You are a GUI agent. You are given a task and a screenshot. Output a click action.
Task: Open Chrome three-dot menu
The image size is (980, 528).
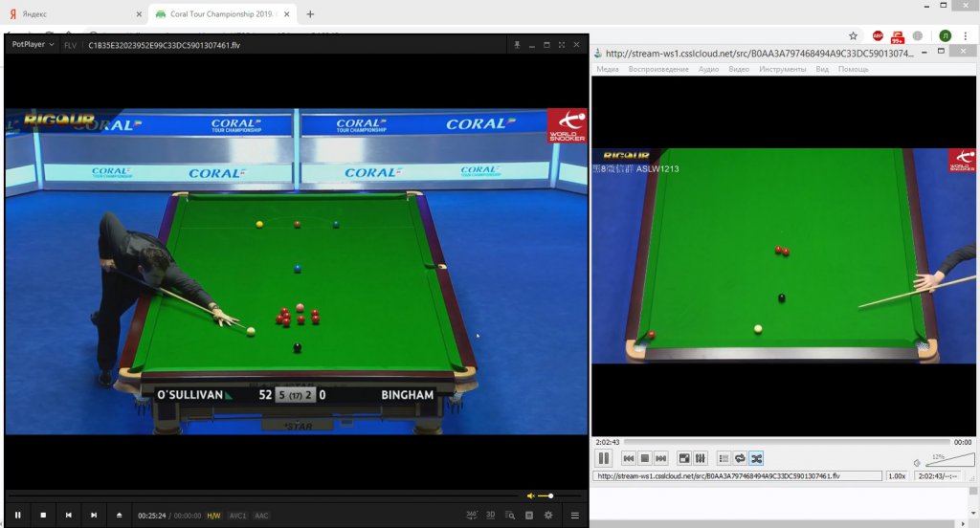(x=966, y=35)
